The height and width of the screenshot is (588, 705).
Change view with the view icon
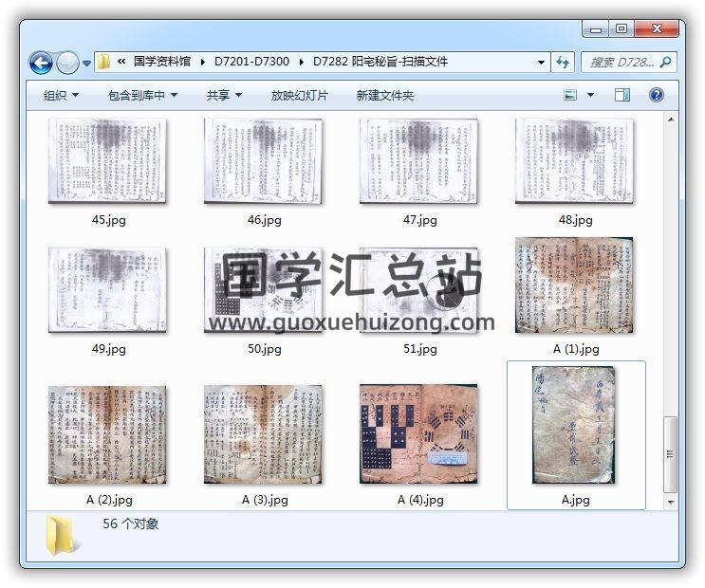click(570, 95)
